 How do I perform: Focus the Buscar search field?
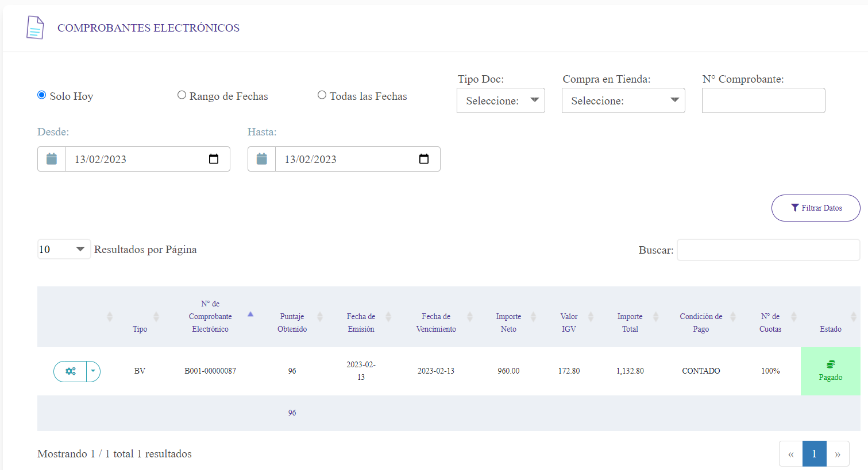coord(768,250)
